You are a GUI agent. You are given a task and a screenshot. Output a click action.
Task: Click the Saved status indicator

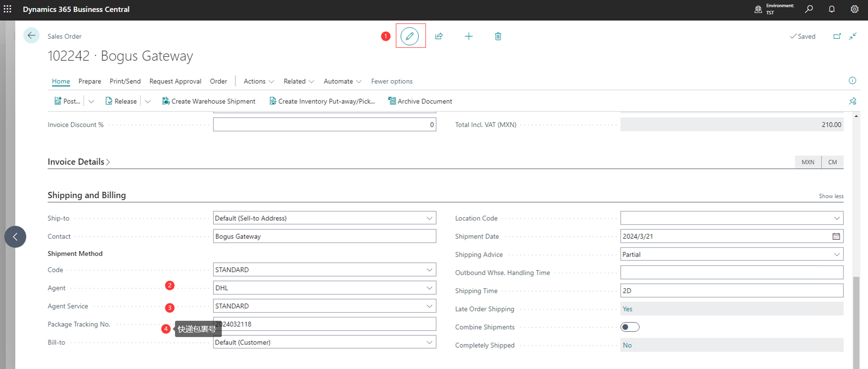click(802, 36)
